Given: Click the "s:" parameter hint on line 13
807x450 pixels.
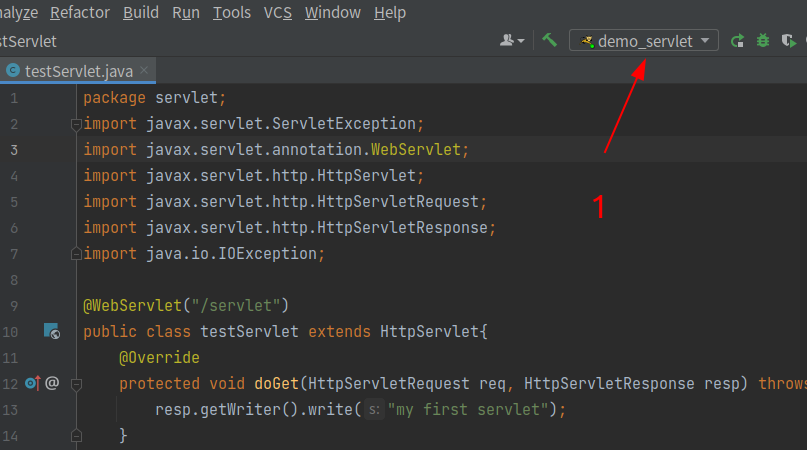Looking at the screenshot, I should (374, 410).
